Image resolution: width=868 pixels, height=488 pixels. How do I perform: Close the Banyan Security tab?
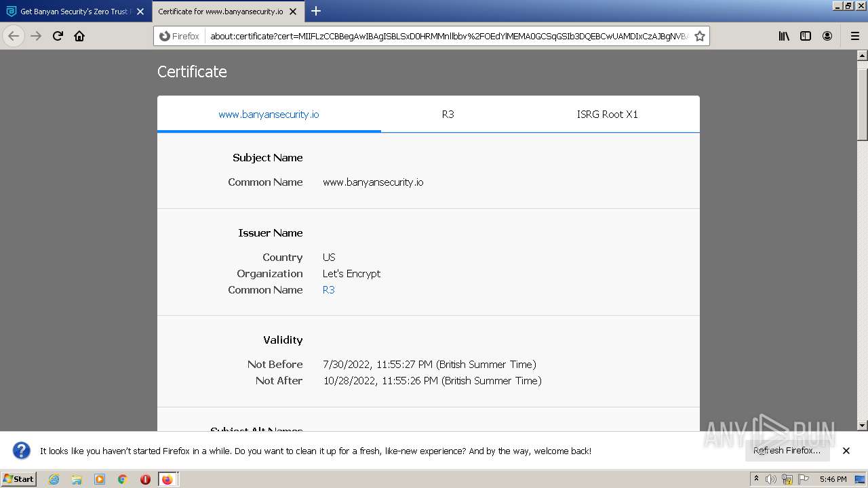click(x=140, y=12)
